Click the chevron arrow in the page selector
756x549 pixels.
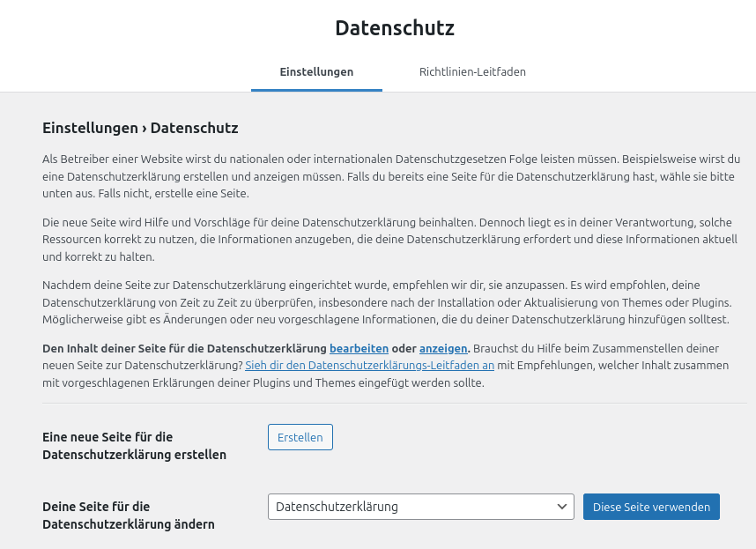[562, 507]
